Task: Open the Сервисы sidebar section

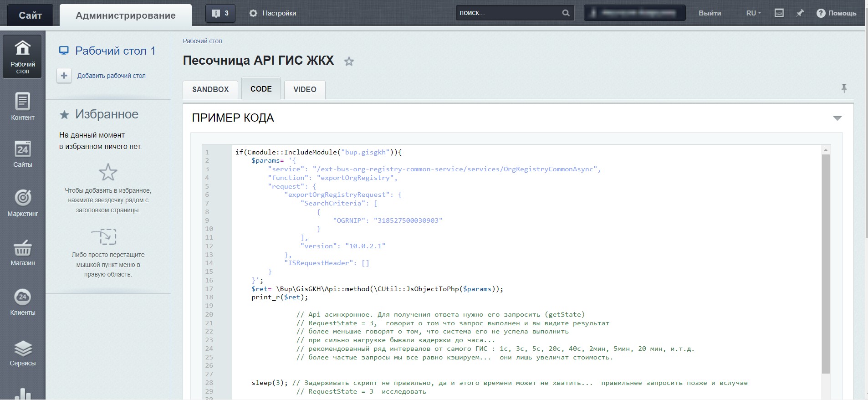Action: [22, 353]
